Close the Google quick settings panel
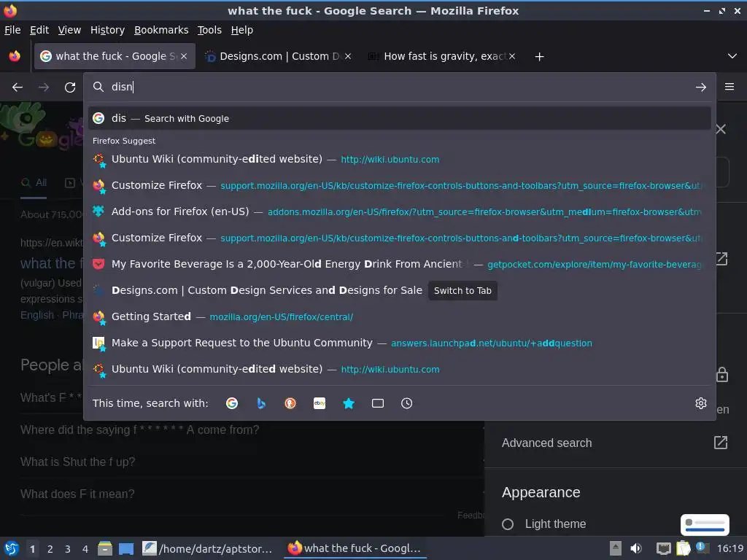 (x=721, y=129)
